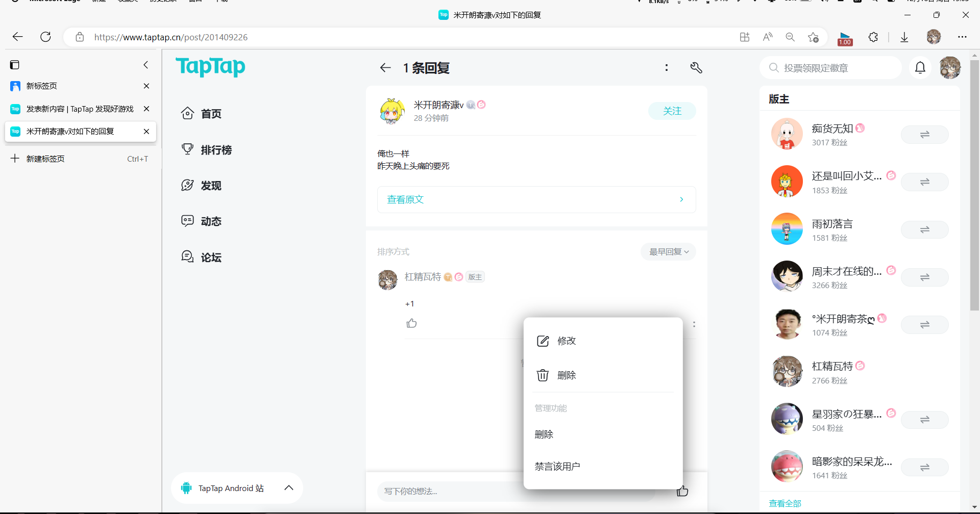Click the address bar URL field
Viewport: 980px width, 514px height.
[x=408, y=37]
